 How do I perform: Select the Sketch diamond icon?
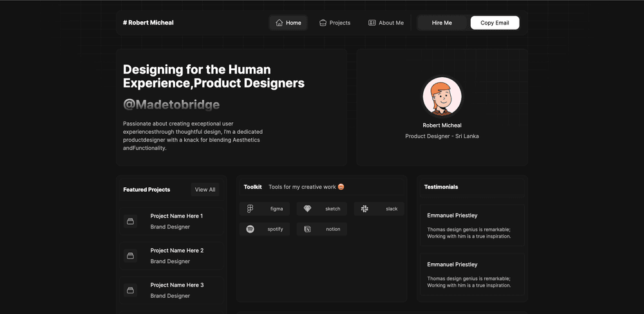307,208
